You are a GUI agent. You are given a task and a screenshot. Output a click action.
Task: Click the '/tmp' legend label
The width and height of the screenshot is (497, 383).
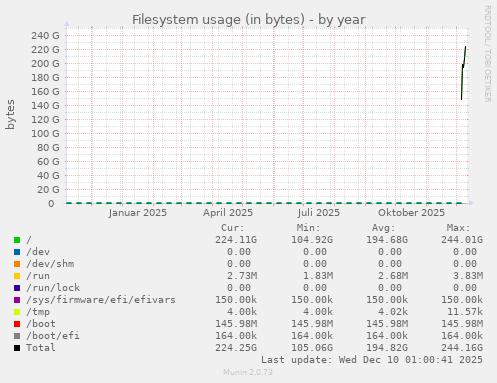click(38, 312)
